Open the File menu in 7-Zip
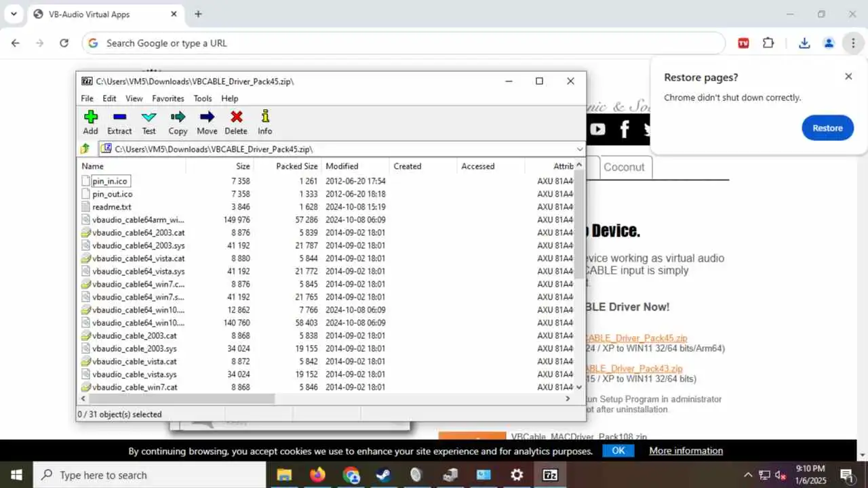 pyautogui.click(x=87, y=98)
